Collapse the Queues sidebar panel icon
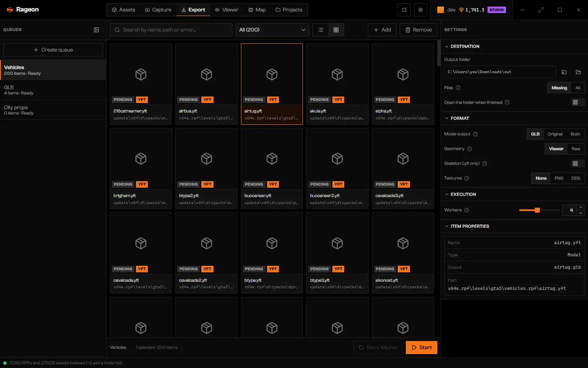The width and height of the screenshot is (588, 368). click(x=96, y=30)
